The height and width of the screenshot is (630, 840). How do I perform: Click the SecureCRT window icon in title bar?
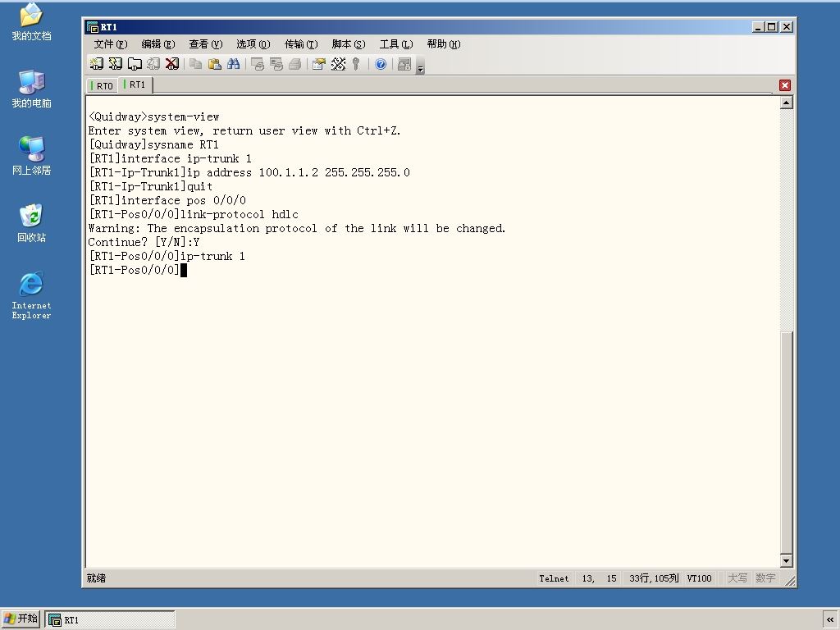click(93, 27)
